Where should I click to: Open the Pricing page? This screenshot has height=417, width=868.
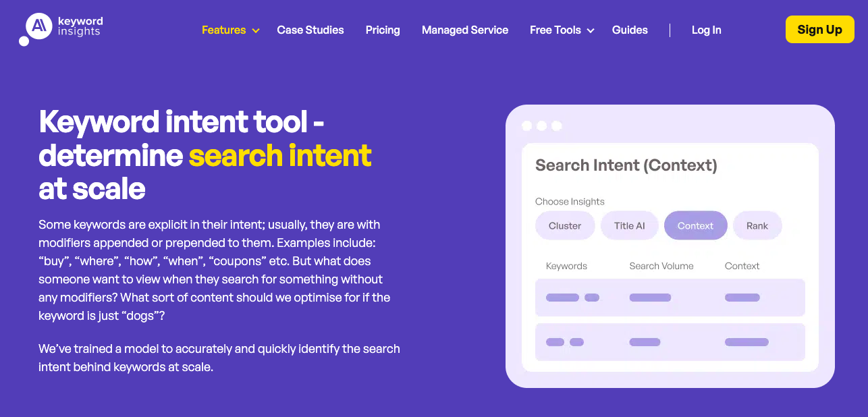tap(383, 30)
